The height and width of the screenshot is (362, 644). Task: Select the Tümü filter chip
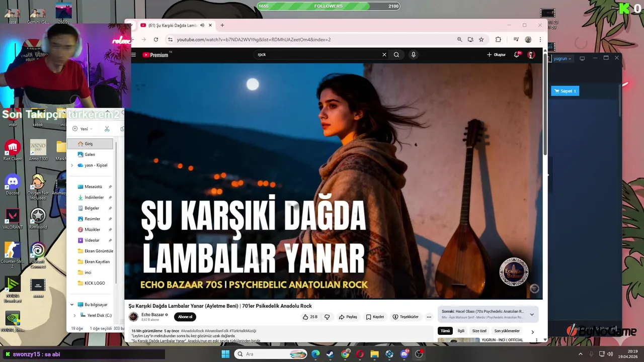point(445,331)
